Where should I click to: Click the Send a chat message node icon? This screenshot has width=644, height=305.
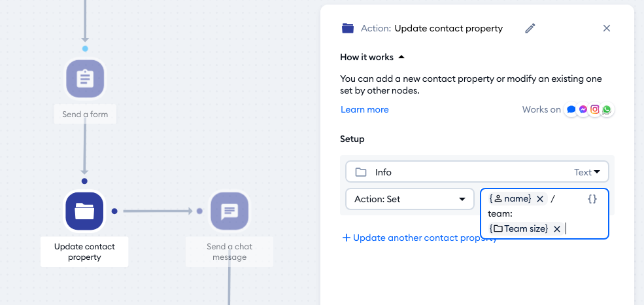(229, 211)
